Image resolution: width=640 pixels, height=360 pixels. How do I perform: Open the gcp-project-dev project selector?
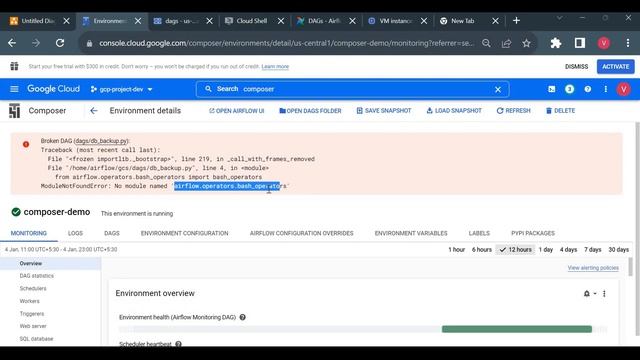coord(121,89)
